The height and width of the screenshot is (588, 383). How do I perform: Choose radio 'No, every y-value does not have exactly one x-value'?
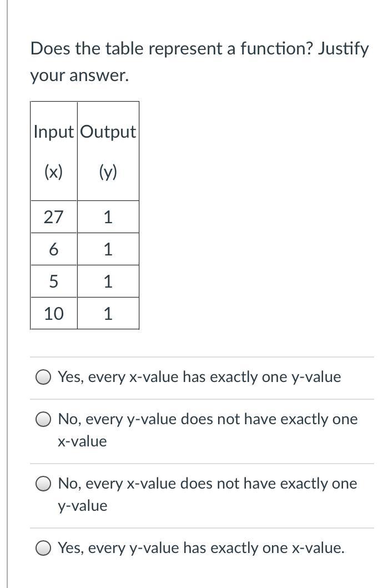coord(43,420)
